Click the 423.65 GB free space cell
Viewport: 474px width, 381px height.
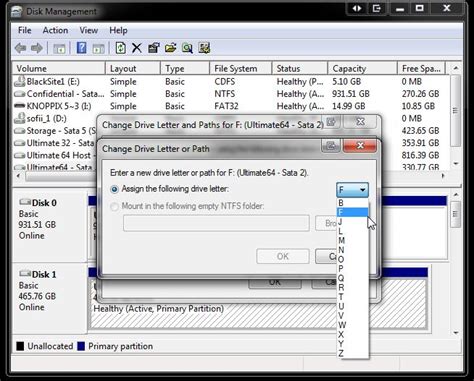[420, 131]
